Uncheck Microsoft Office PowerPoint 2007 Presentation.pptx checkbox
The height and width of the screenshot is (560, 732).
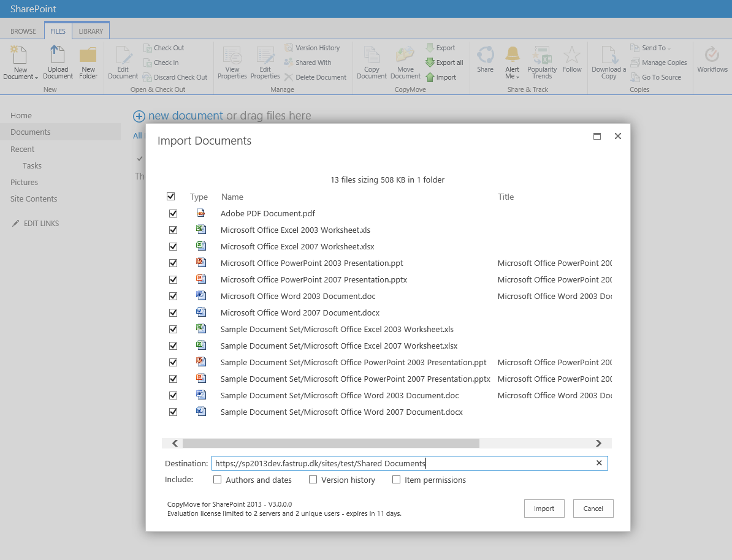tap(173, 279)
